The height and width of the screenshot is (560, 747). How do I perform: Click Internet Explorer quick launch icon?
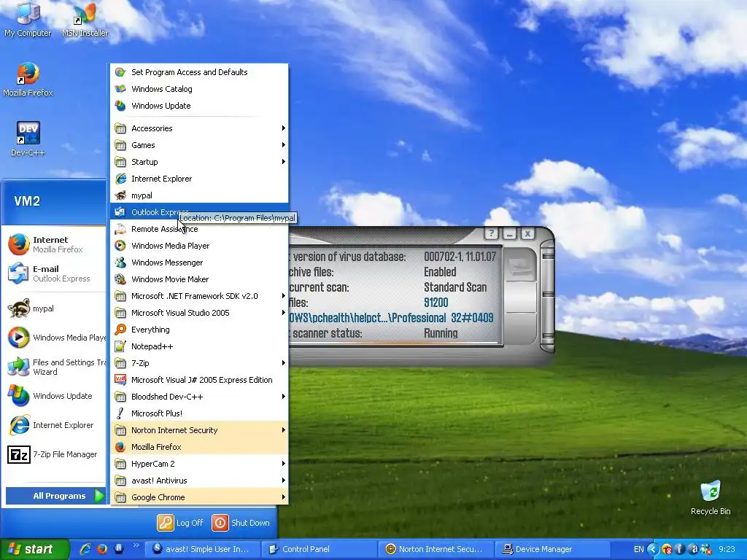coord(86,549)
